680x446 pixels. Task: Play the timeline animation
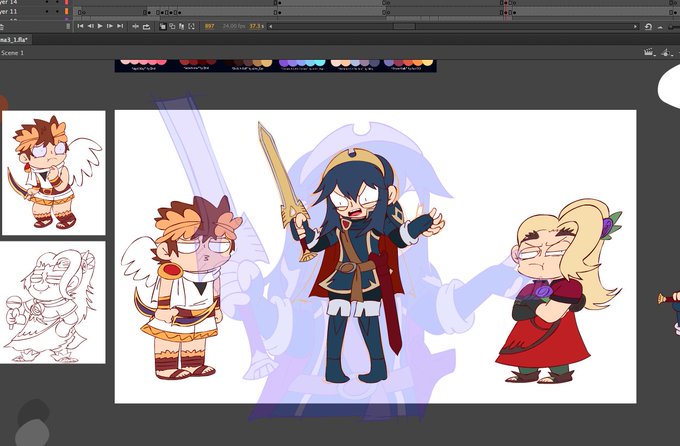pyautogui.click(x=100, y=26)
